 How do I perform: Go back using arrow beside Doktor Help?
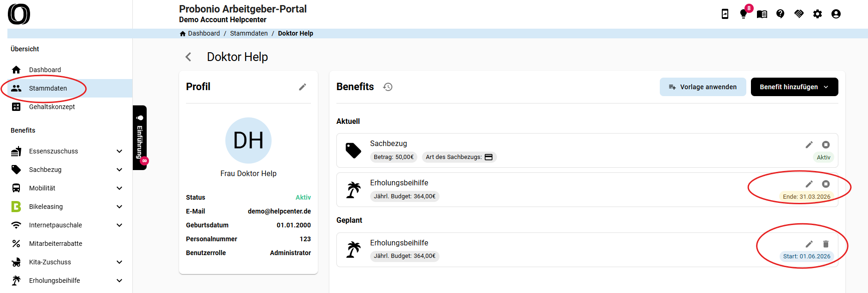coord(188,57)
